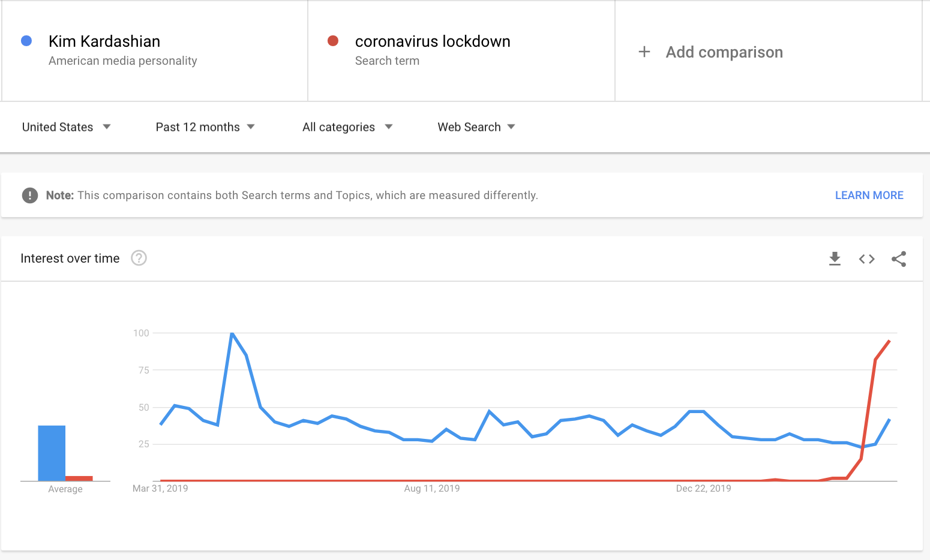
Task: Click the embed code icon
Action: (x=866, y=258)
